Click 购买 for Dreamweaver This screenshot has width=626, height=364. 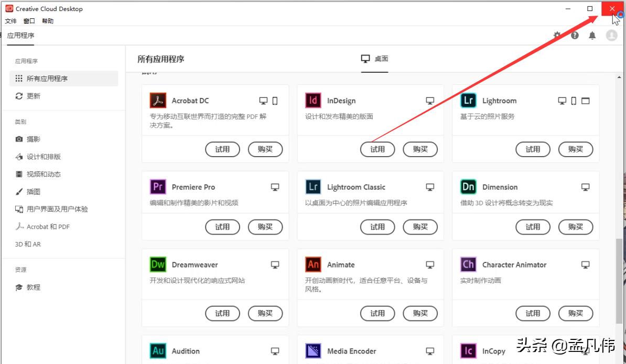tap(265, 313)
